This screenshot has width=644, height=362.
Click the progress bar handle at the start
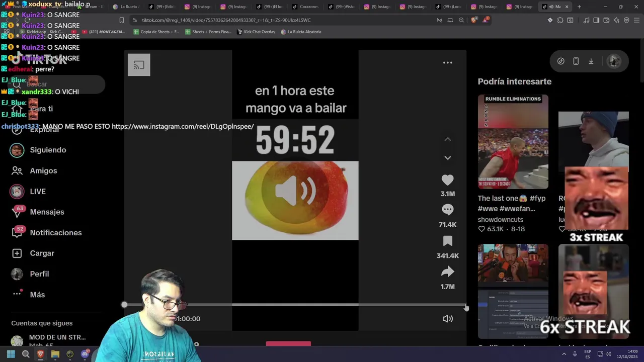124,305
